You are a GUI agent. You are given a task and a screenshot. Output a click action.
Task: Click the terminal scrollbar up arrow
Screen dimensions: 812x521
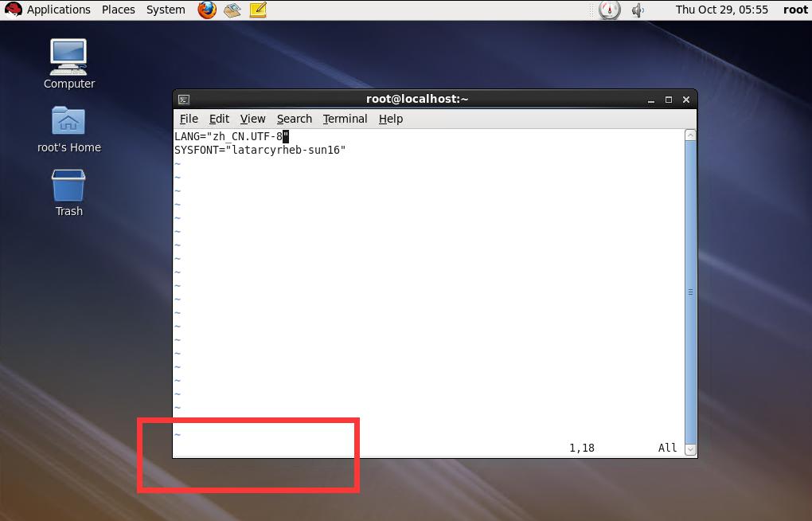click(x=690, y=135)
